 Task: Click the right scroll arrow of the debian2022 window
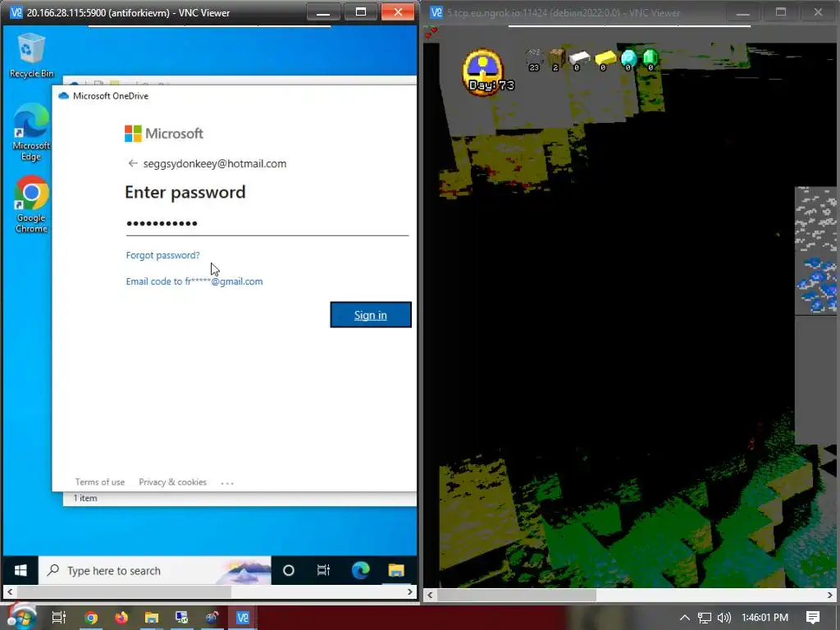830,596
